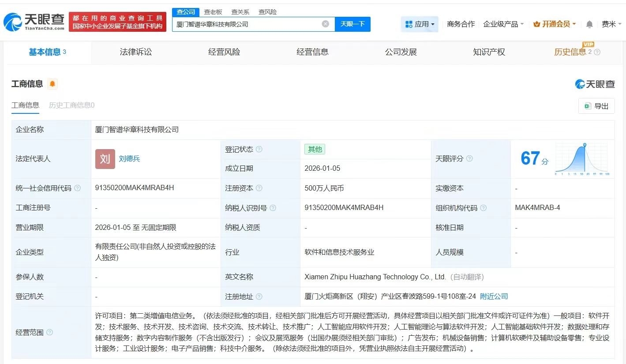626x364 pixels.
Task: Click the 天眼一下 search button
Action: [353, 24]
